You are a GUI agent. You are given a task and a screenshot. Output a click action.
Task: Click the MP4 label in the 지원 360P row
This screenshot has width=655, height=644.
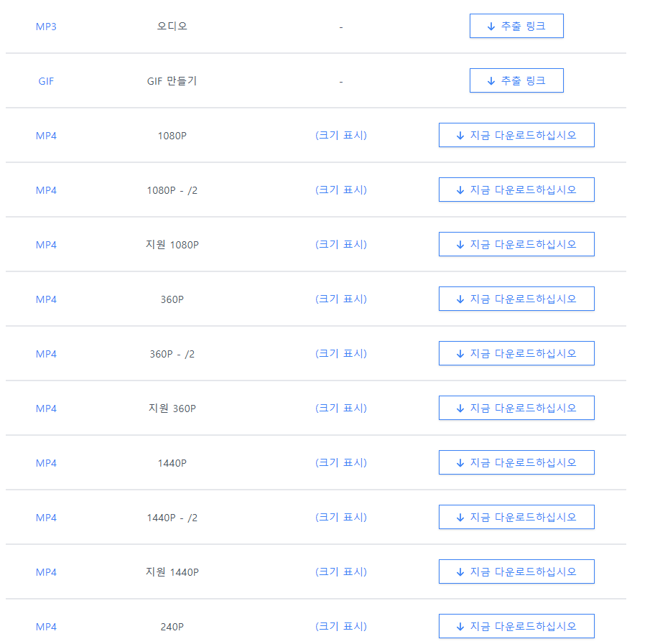(x=46, y=409)
